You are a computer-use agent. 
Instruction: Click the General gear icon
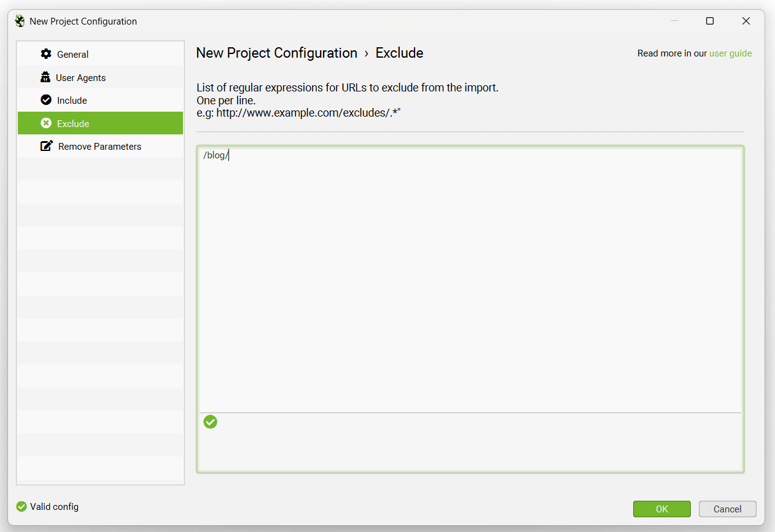(46, 54)
